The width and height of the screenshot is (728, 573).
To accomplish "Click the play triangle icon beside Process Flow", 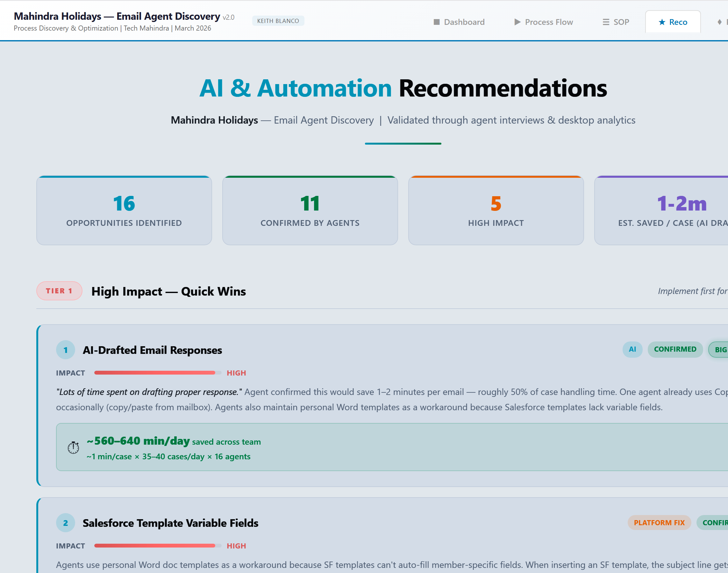I will pos(517,21).
